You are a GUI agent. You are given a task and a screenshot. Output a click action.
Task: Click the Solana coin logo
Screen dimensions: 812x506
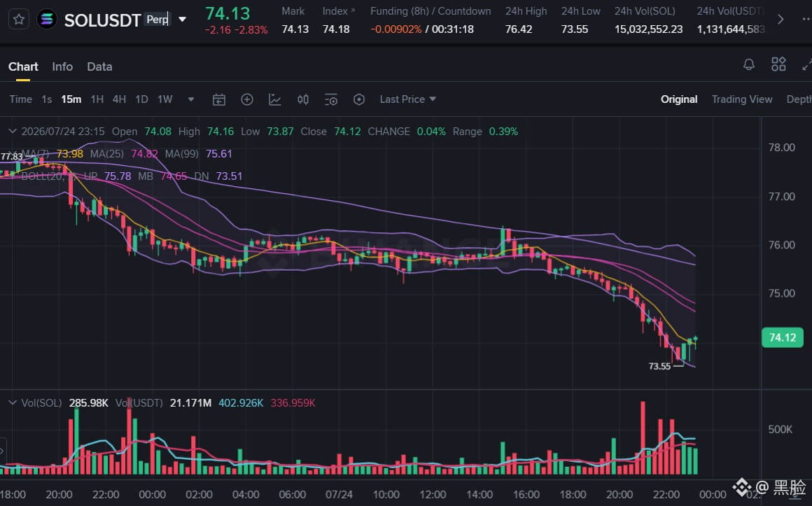pos(47,20)
